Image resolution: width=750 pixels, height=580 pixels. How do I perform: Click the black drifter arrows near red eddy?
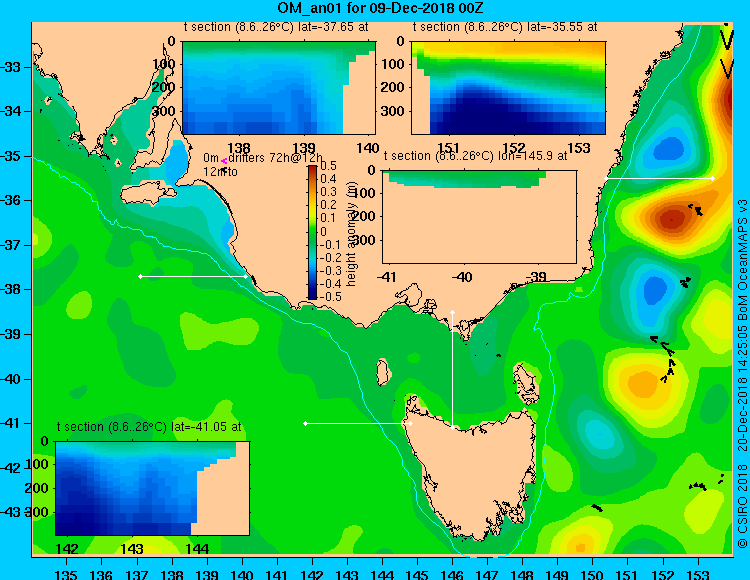695,209
